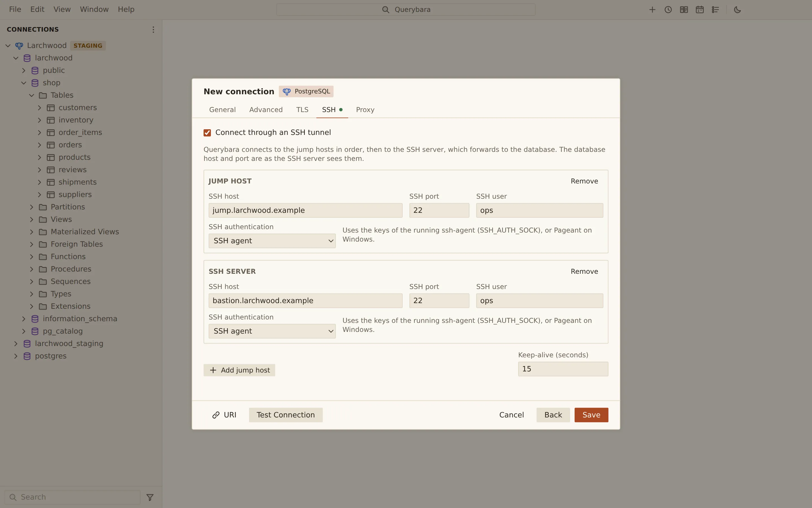Click the book-style split view icon
This screenshot has height=508, width=812.
[683, 10]
